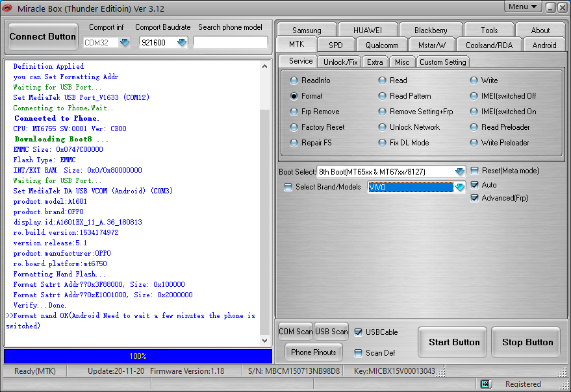The image size is (571, 392).
Task: Open Phone Pinouts
Action: pos(314,352)
